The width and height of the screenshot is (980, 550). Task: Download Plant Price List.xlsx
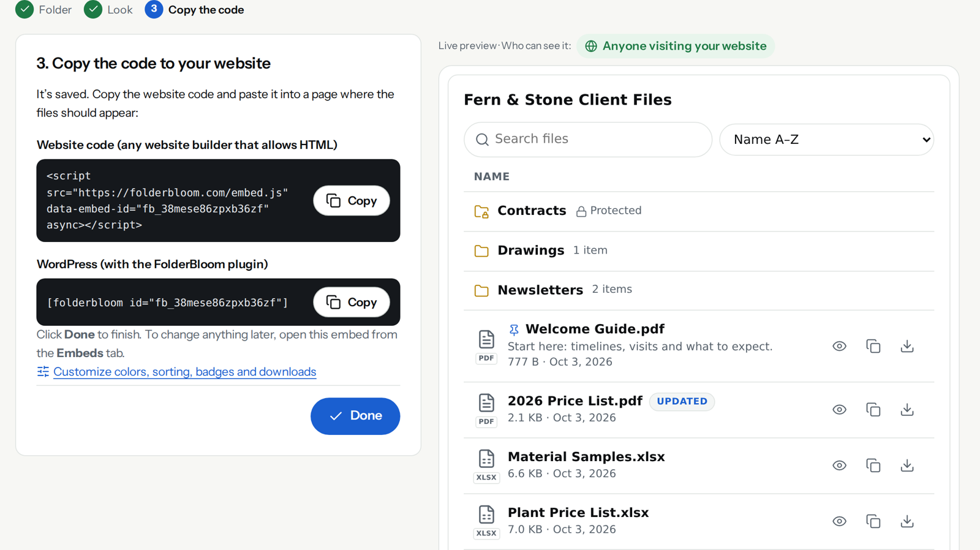907,521
